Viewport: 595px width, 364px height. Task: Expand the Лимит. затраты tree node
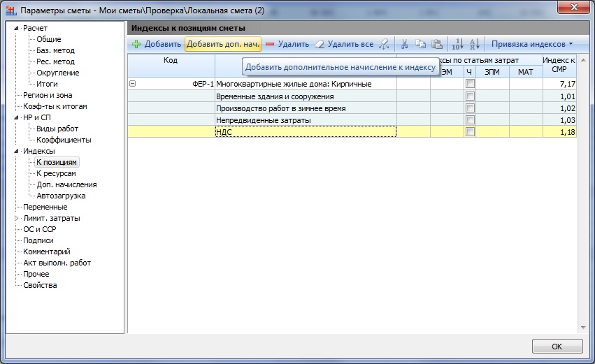16,218
